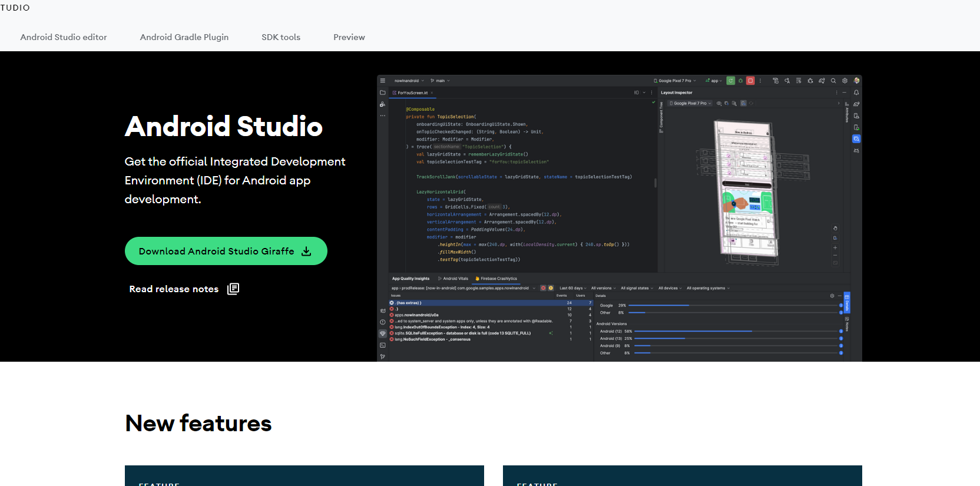
Task: Open the blue Details side tab
Action: tap(847, 303)
